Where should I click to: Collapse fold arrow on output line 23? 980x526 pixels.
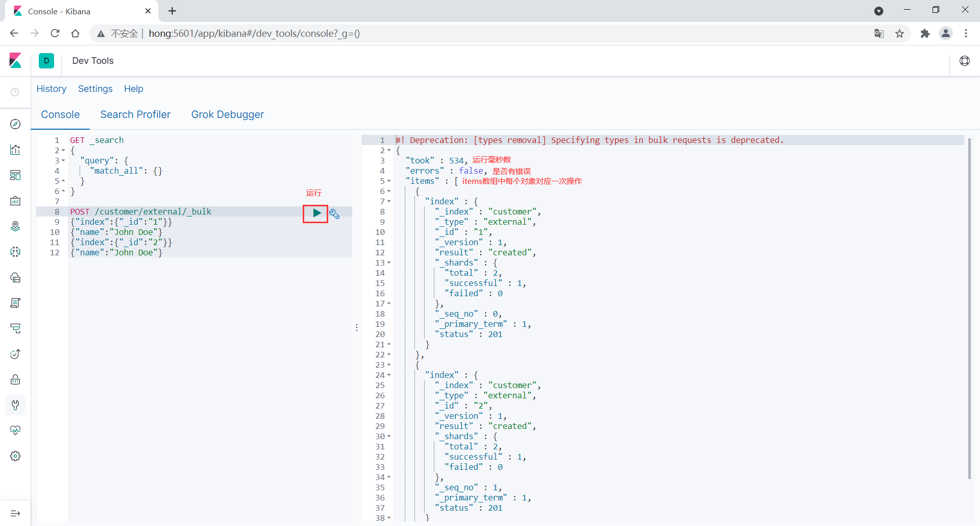coord(389,365)
